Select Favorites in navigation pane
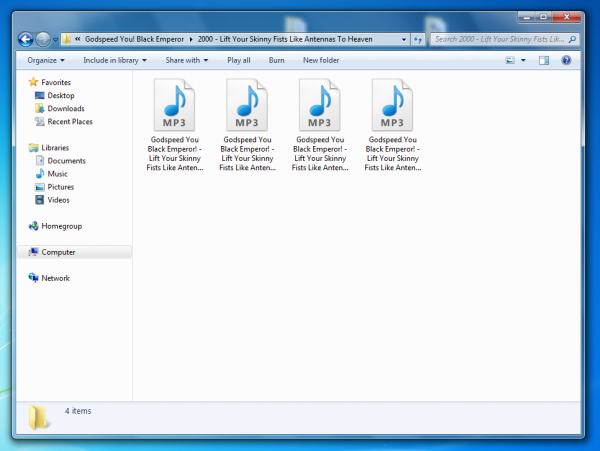 pos(56,82)
